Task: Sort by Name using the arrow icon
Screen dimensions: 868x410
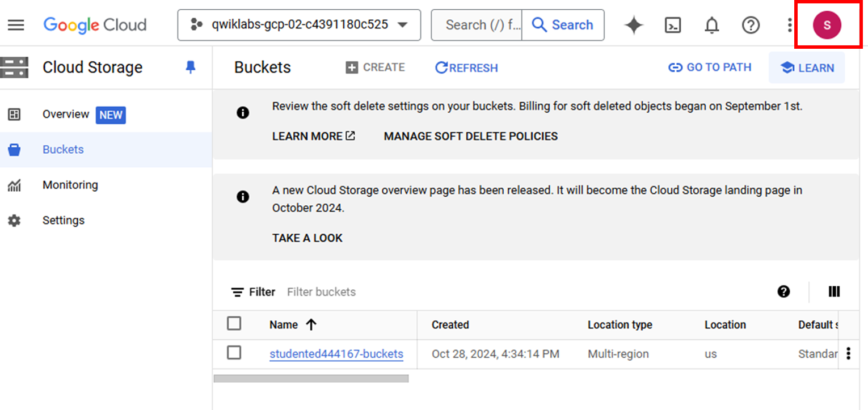Action: tap(311, 325)
